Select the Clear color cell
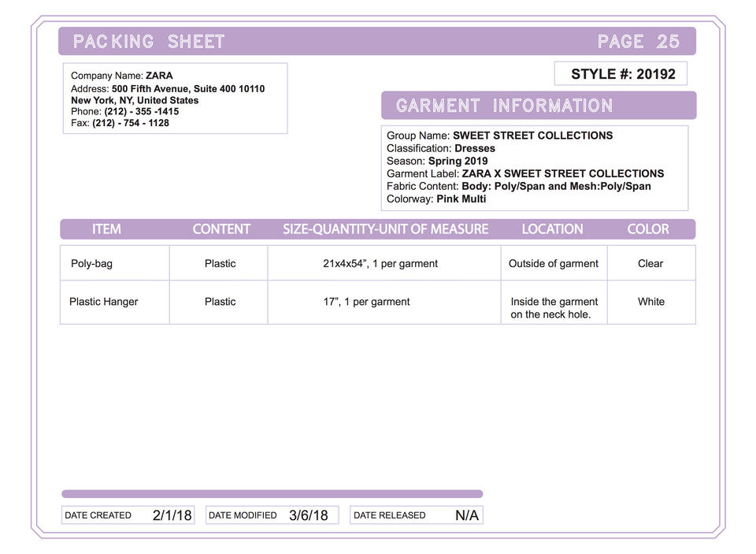The width and height of the screenshot is (756, 554). tap(651, 263)
